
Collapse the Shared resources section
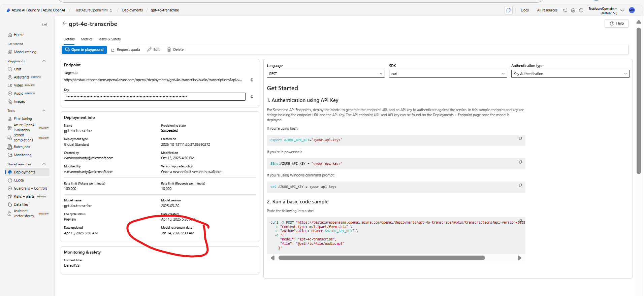(x=44, y=164)
